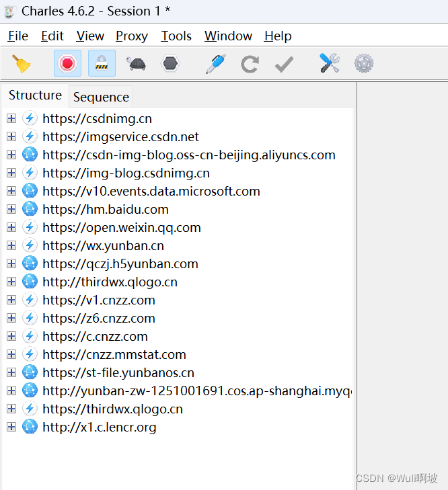This screenshot has height=490, width=448.
Task: Open the File menu
Action: click(18, 36)
